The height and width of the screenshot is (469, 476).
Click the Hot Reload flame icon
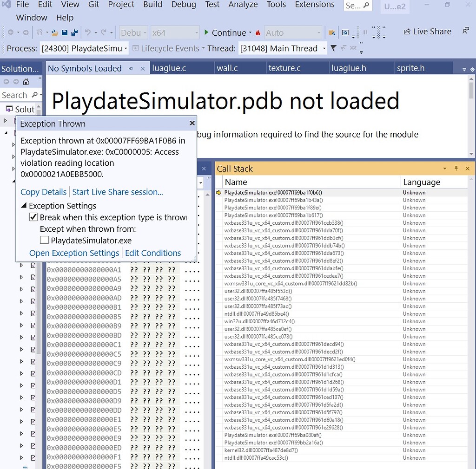pyautogui.click(x=258, y=33)
